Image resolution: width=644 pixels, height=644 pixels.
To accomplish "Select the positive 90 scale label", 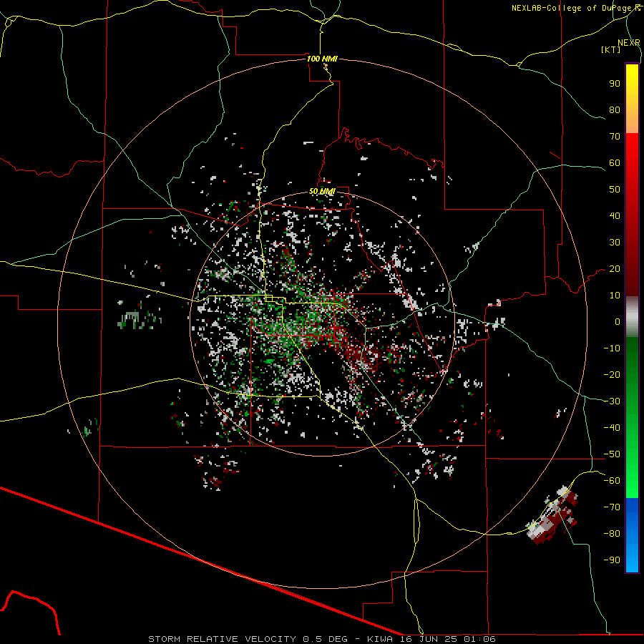I will [x=615, y=84].
